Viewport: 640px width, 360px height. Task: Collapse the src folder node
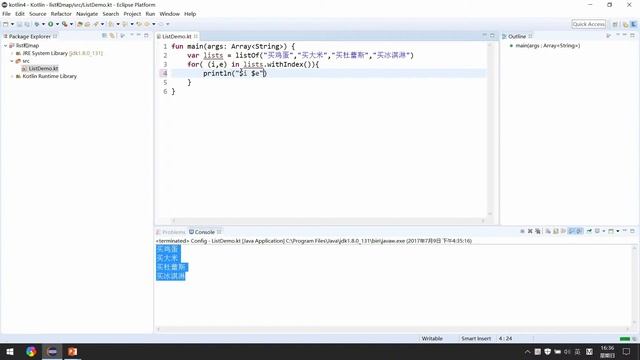click(12, 61)
